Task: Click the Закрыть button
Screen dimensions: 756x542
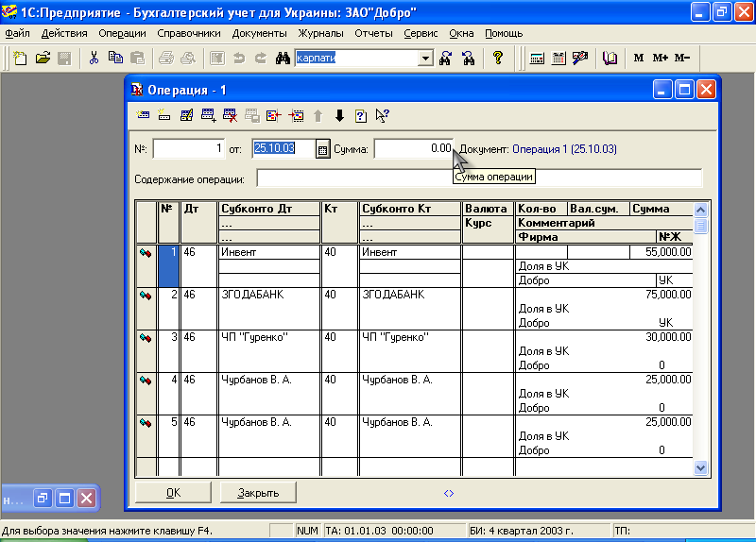Action: (258, 492)
